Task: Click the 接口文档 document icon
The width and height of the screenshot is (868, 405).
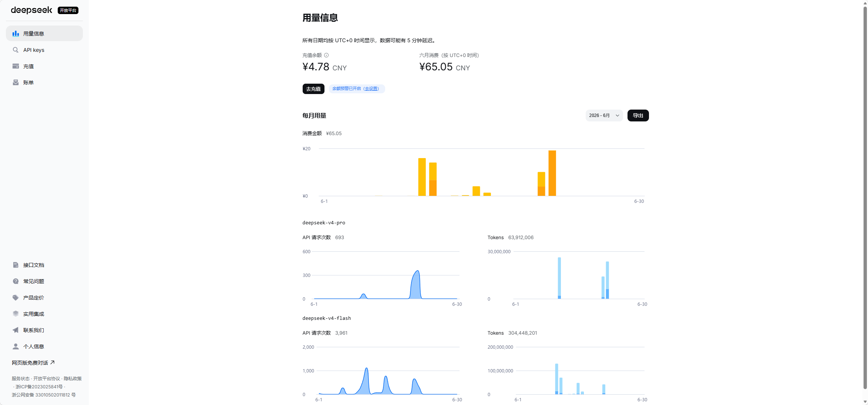Action: click(16, 265)
